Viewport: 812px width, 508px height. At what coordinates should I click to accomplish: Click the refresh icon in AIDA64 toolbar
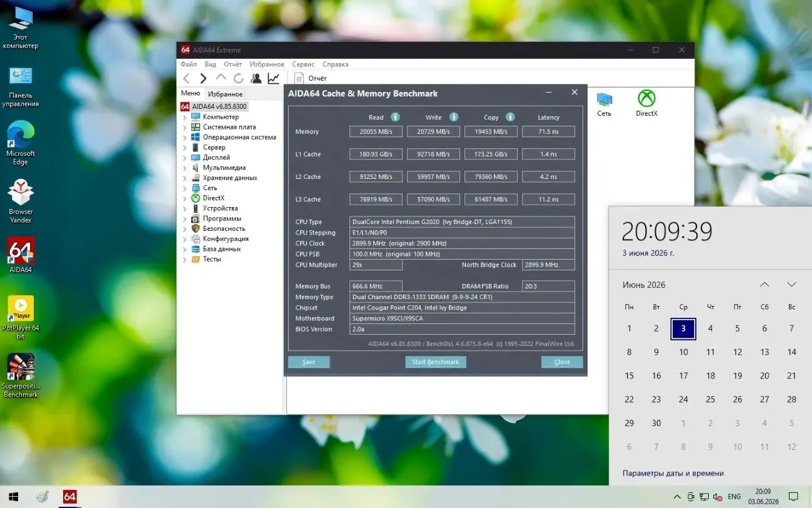[x=238, y=78]
